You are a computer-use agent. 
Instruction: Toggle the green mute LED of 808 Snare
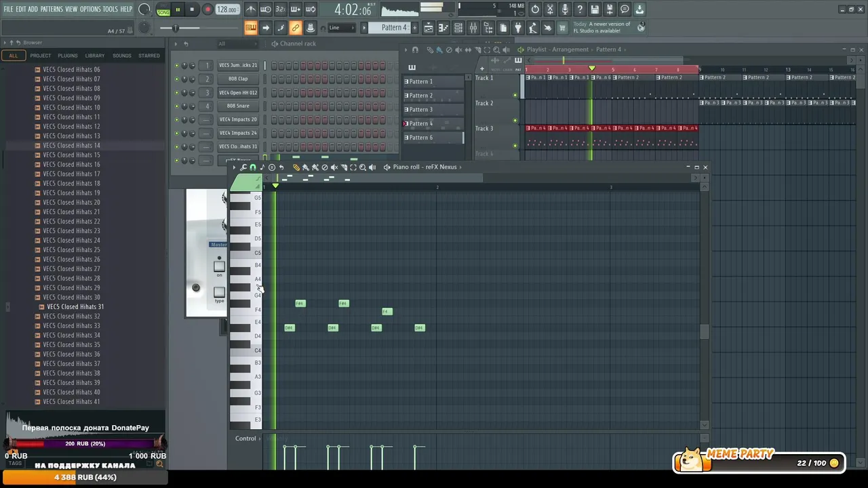pyautogui.click(x=177, y=106)
